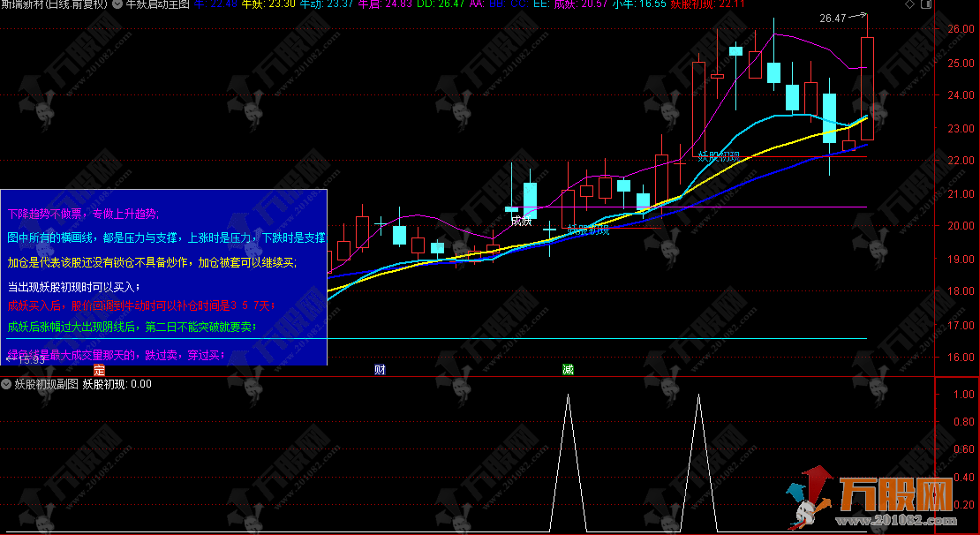
Task: Select the lower 妖股初现 signal label near 20
Action: pyautogui.click(x=587, y=230)
